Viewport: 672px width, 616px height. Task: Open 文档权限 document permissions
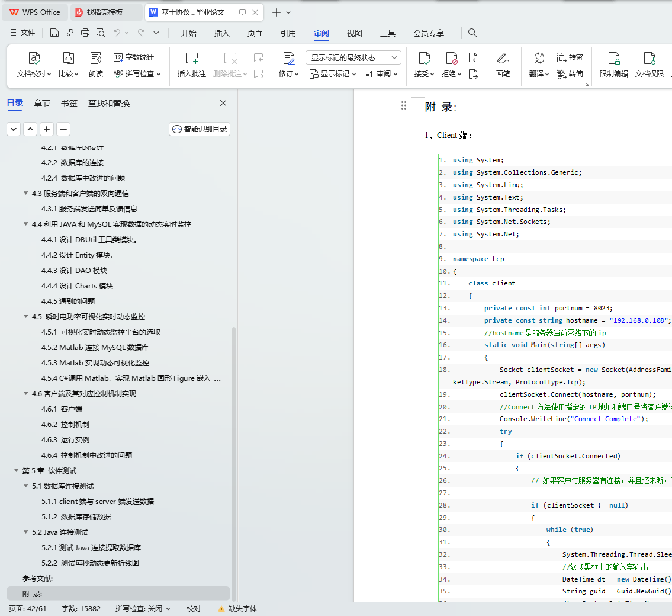(x=649, y=58)
